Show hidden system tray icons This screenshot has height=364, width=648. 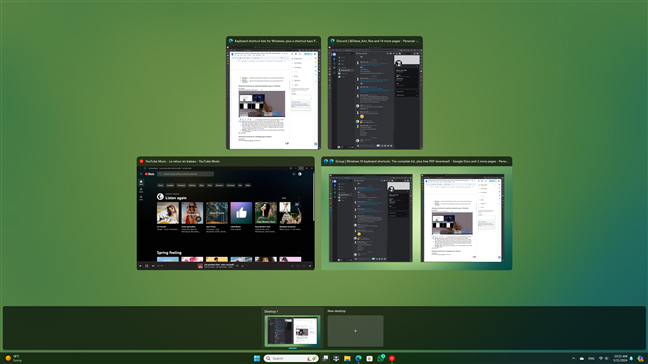pyautogui.click(x=573, y=358)
